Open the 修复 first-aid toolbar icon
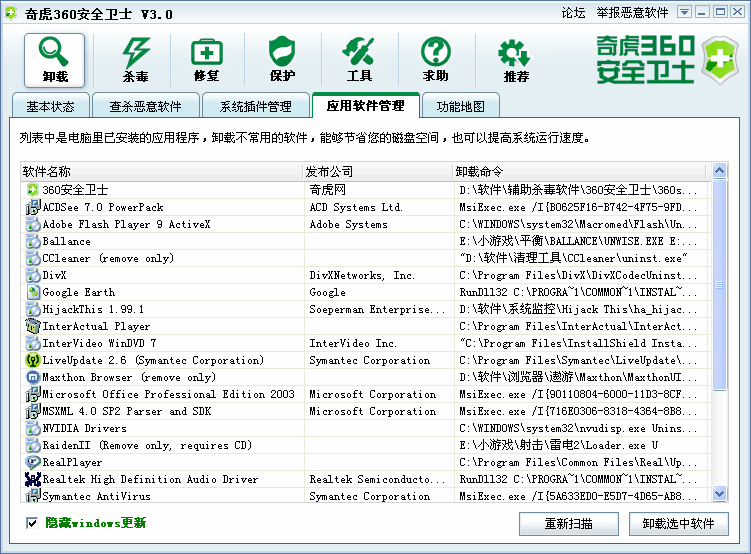 click(x=207, y=60)
